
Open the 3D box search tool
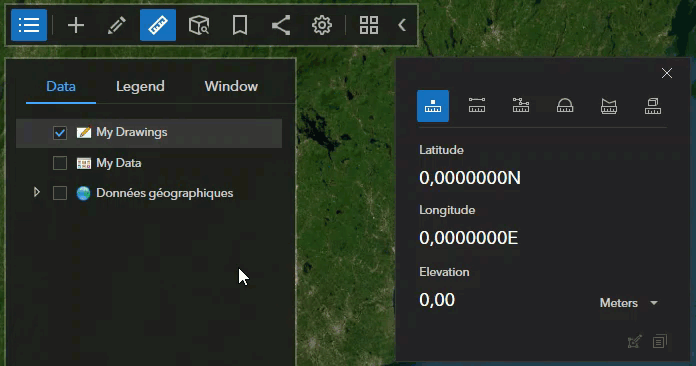click(199, 25)
